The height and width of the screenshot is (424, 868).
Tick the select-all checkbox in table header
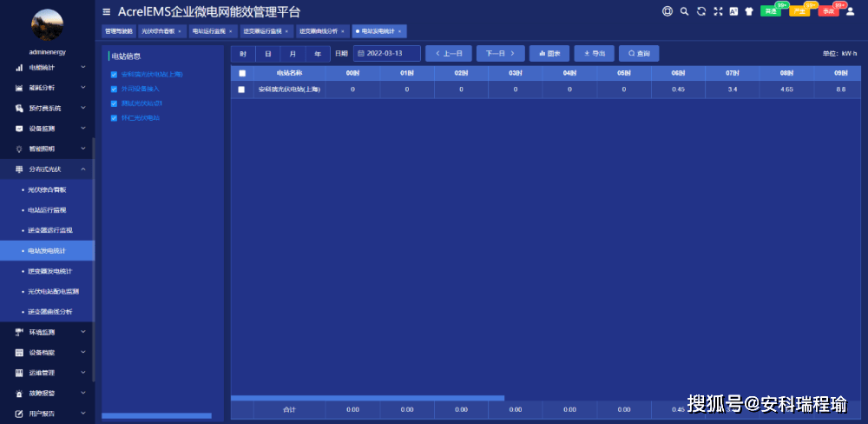[242, 73]
